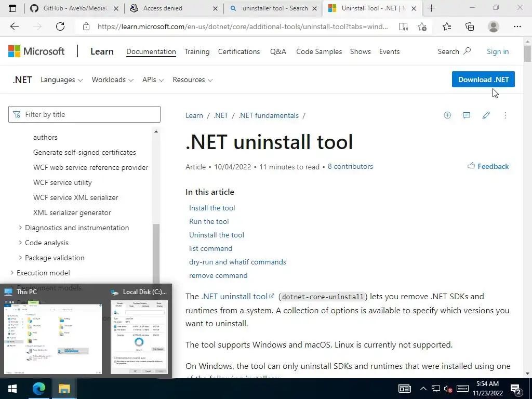Open read aloud icon in the address bar
532x399 pixels.
click(x=403, y=27)
